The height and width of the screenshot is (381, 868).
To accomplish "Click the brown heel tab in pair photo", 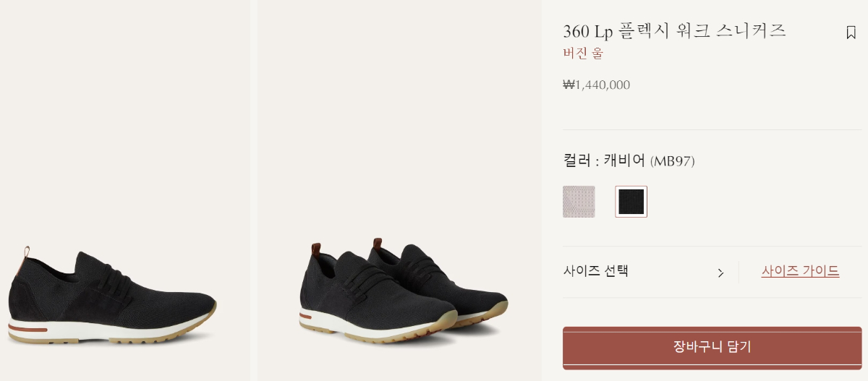I will (x=316, y=252).
